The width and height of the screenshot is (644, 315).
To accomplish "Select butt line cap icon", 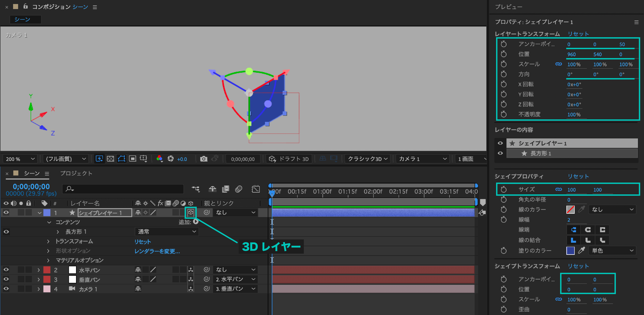I will (x=573, y=230).
